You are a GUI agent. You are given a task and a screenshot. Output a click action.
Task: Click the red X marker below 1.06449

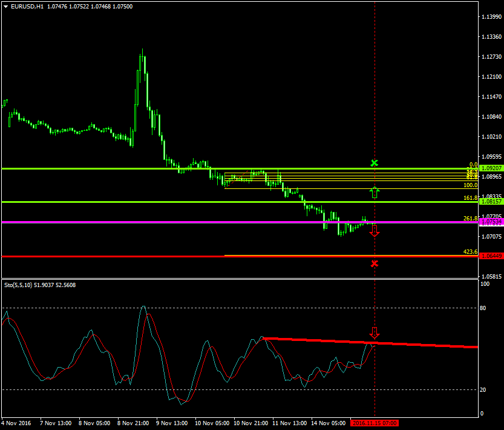click(x=375, y=263)
